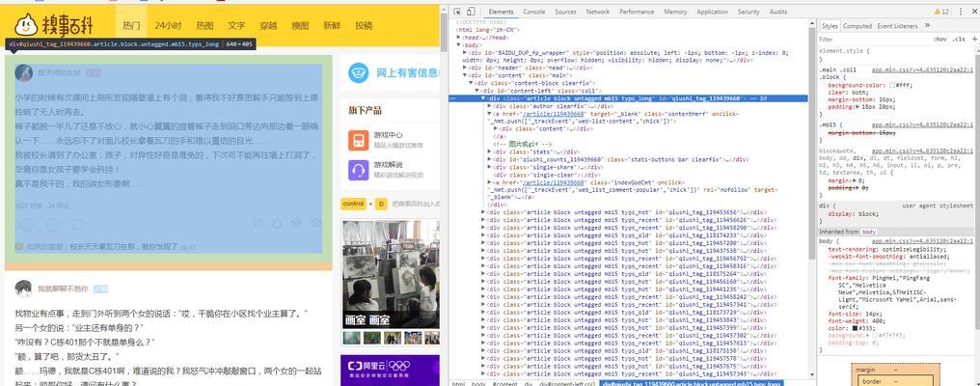Open app.min.css link for .mb15 rule
The image size is (980, 386).
click(x=922, y=124)
